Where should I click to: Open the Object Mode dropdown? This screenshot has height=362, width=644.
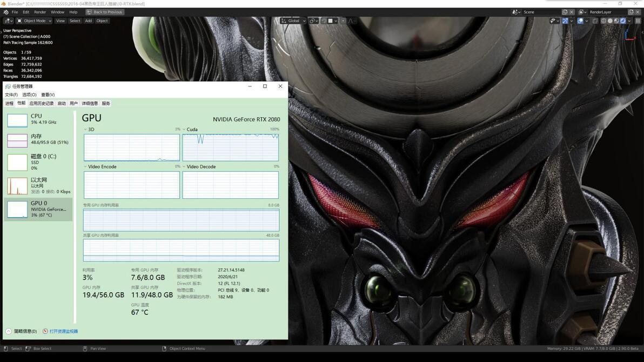click(x=34, y=21)
